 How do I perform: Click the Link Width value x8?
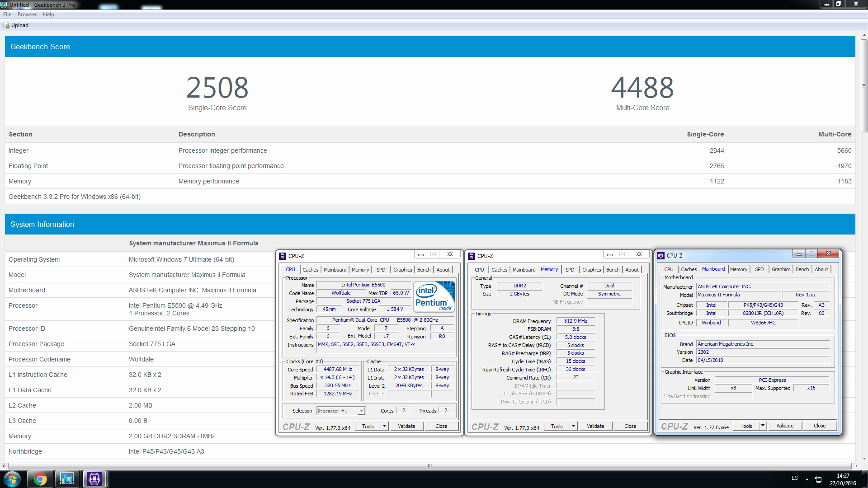pyautogui.click(x=733, y=388)
